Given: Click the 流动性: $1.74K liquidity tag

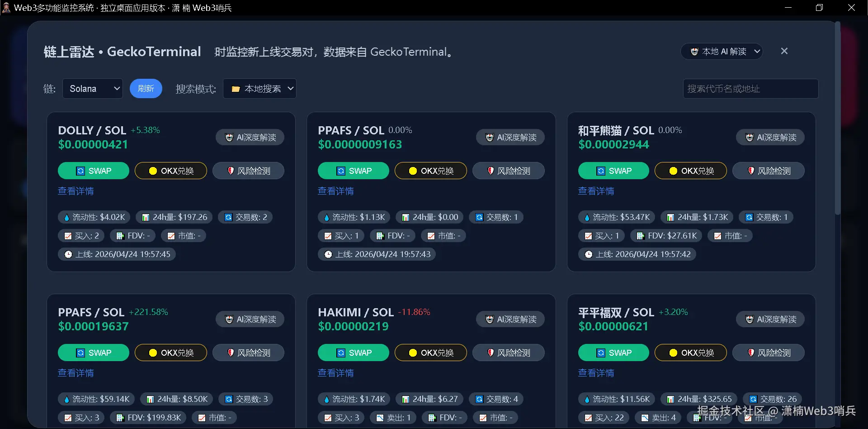Looking at the screenshot, I should 354,400.
